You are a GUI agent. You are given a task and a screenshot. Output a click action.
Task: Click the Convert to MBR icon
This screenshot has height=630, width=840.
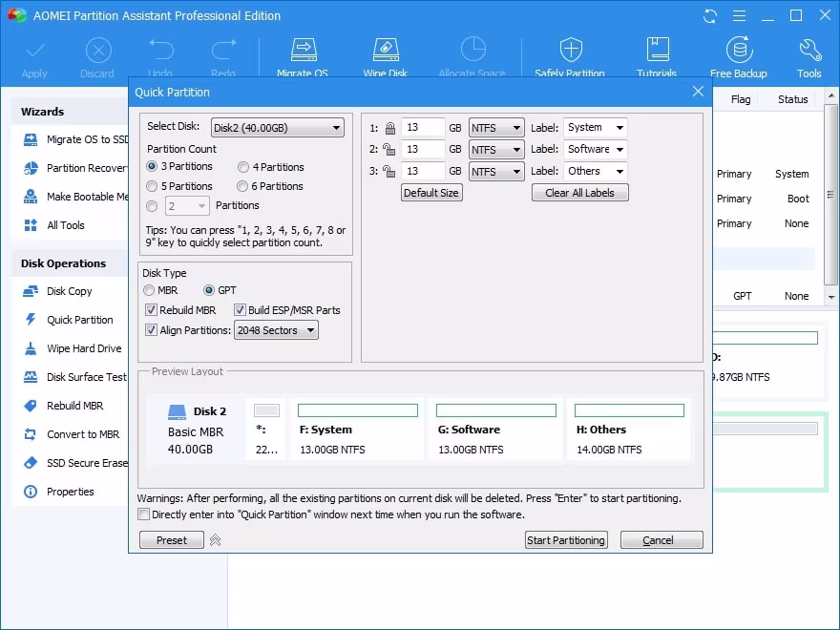(x=31, y=434)
